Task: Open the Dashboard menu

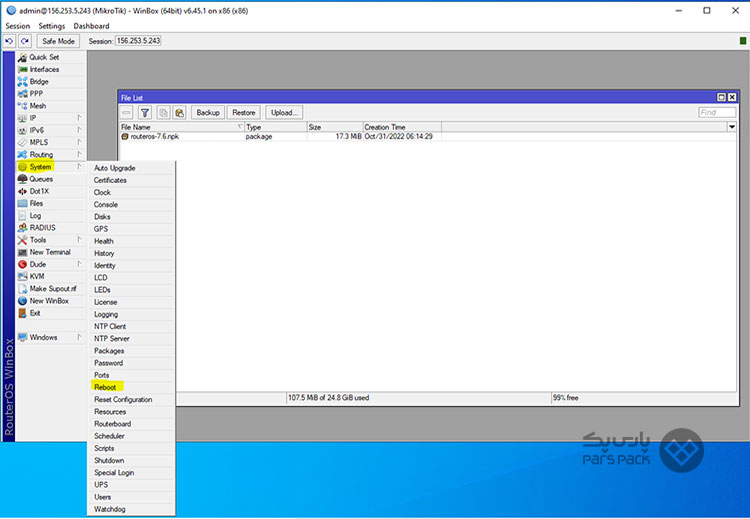Action: coord(91,26)
